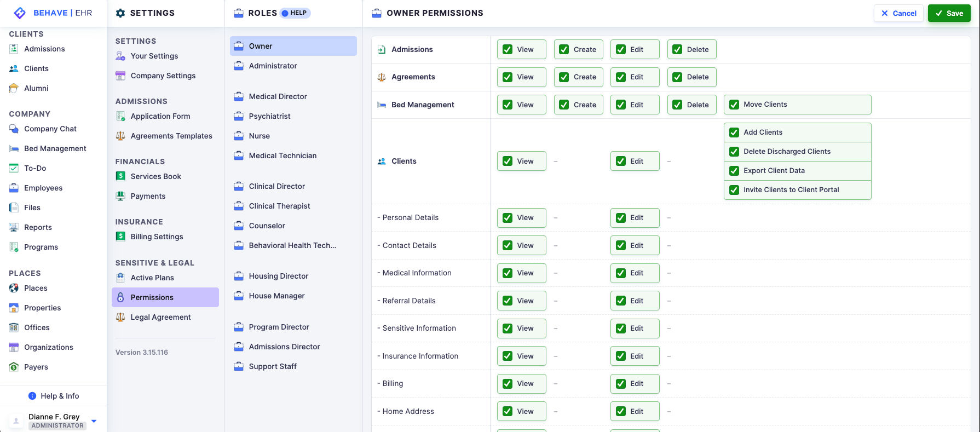
Task: Uncheck Export Client Data permission
Action: point(734,171)
